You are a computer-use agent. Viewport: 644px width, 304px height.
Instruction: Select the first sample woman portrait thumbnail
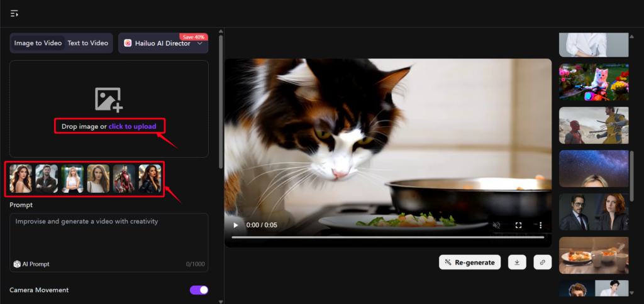click(21, 179)
